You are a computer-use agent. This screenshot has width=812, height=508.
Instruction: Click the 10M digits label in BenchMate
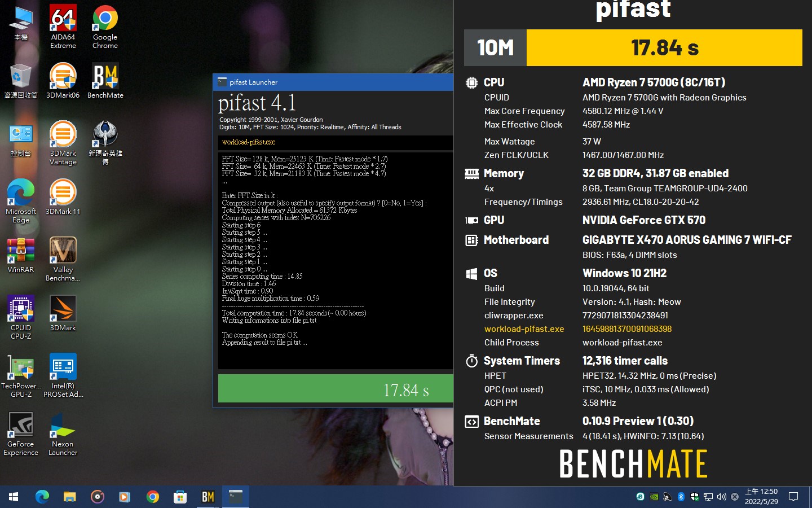pos(495,48)
